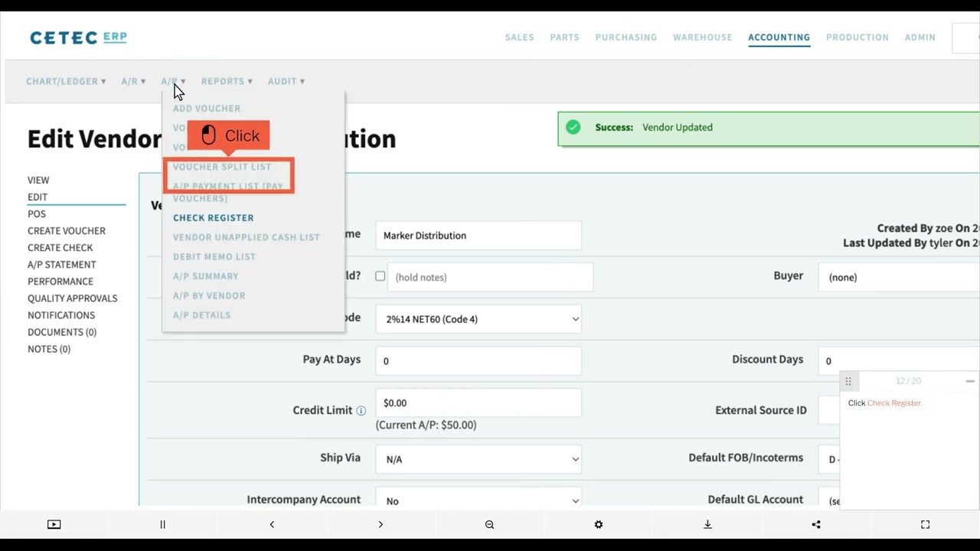
Task: Click the External Source ID field
Action: point(829,410)
